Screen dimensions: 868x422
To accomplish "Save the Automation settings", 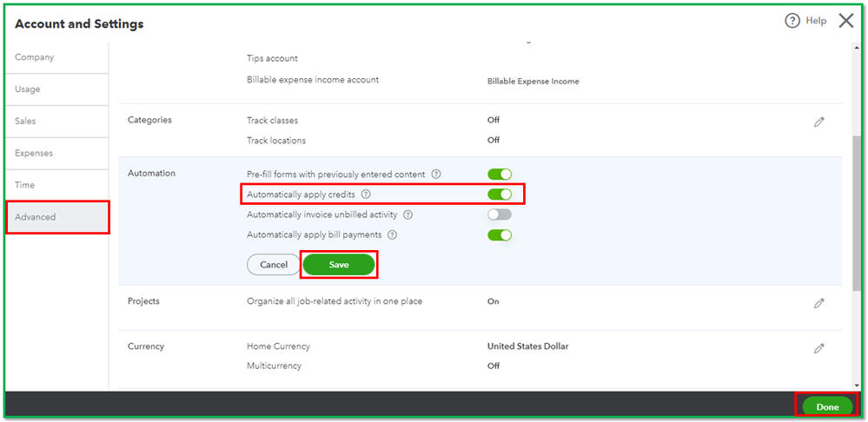I will pyautogui.click(x=339, y=265).
